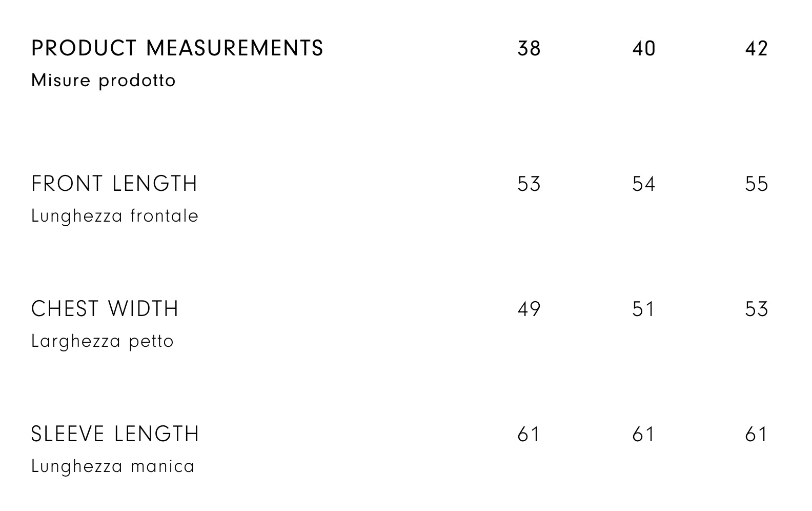
Task: Click chest width value for size 42
Action: click(756, 309)
